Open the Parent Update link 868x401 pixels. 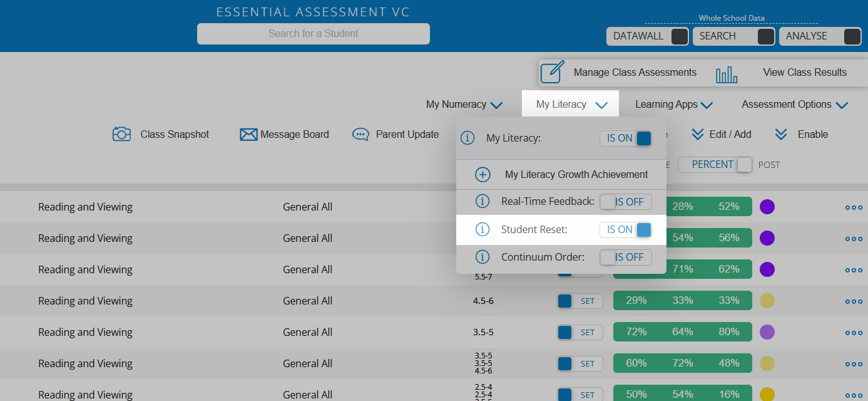coord(407,134)
